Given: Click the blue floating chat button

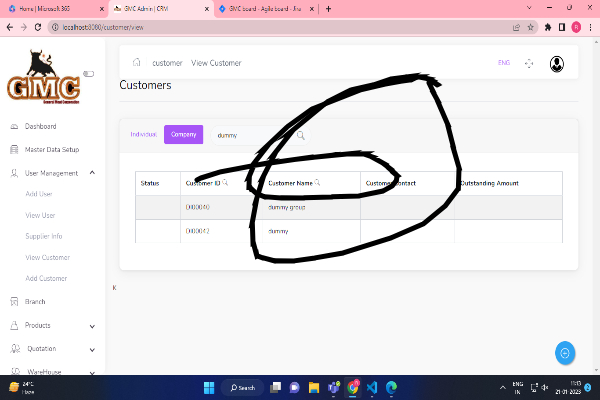Looking at the screenshot, I should tap(565, 353).
